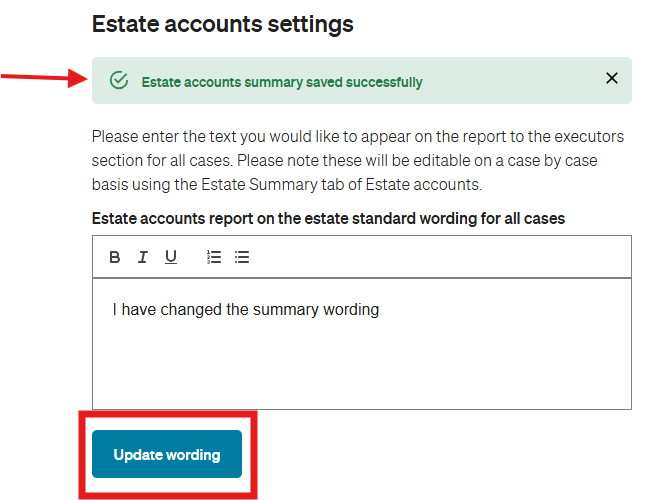Click the blank area of the text editor
This screenshot has width=654, height=500.
click(x=362, y=363)
